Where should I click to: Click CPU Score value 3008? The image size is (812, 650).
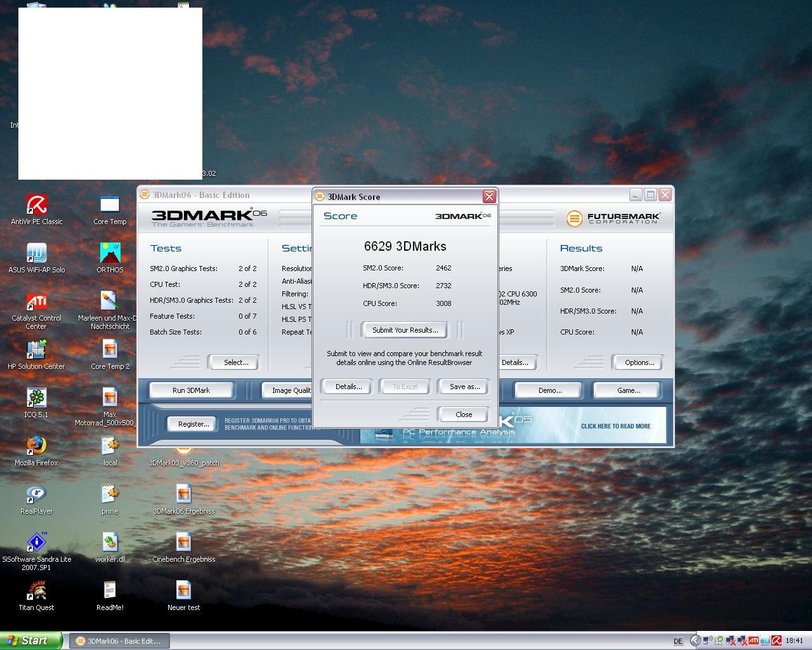point(443,303)
